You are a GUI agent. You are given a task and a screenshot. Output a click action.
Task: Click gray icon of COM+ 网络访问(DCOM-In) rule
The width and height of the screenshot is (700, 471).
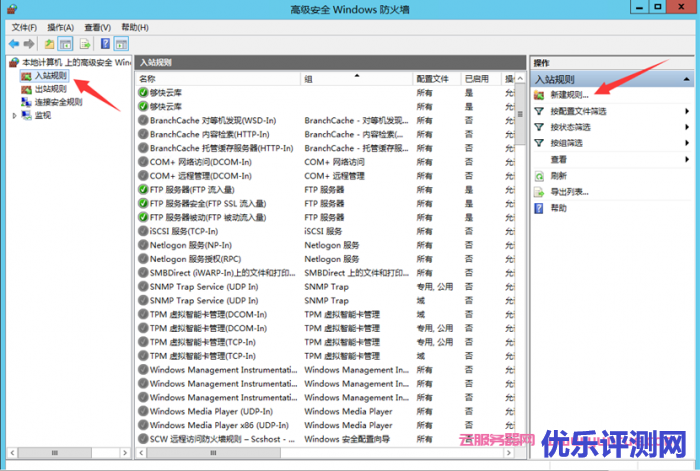(x=143, y=162)
